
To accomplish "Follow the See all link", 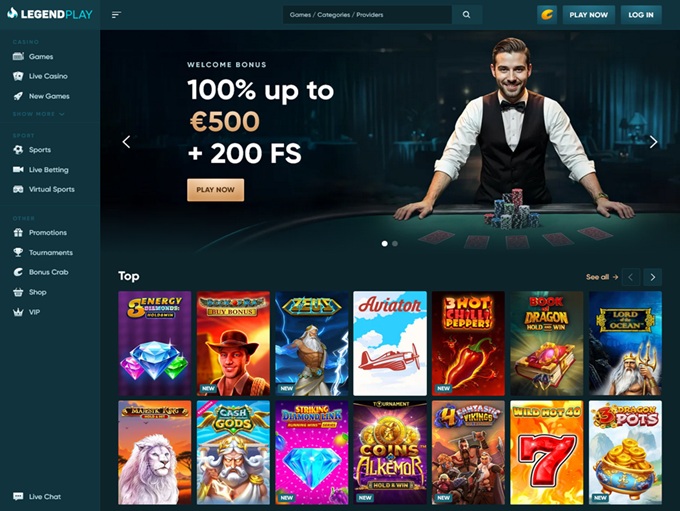I will 602,277.
